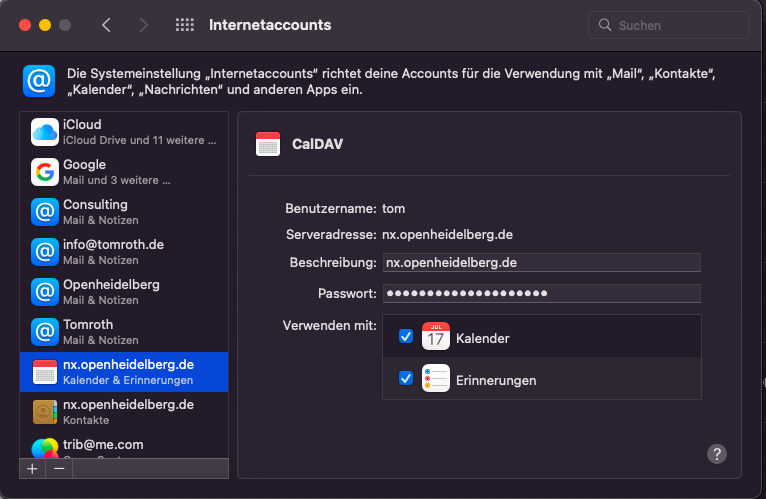
Task: Select the Tomroth account name
Action: pyautogui.click(x=88, y=325)
